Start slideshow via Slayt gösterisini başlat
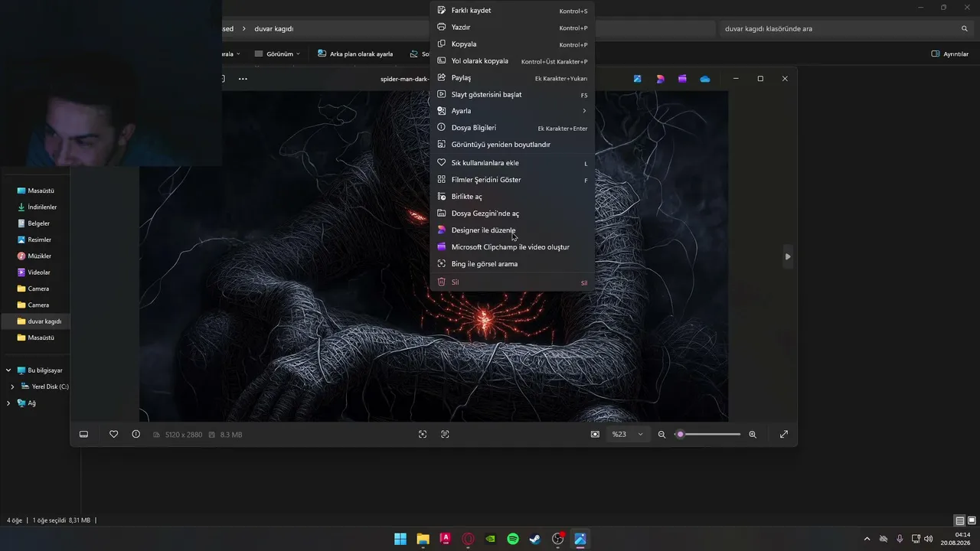Screen dimensions: 980x551 click(512, 95)
